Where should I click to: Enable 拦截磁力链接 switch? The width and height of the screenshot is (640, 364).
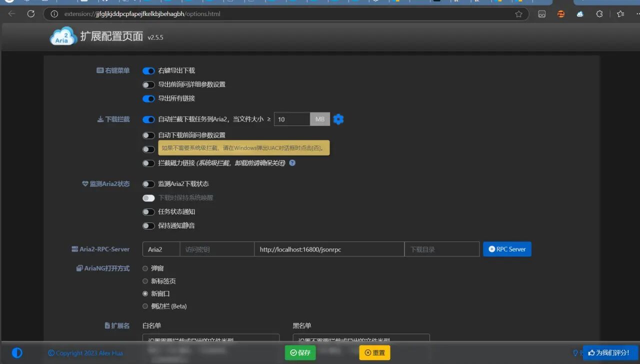pyautogui.click(x=148, y=163)
